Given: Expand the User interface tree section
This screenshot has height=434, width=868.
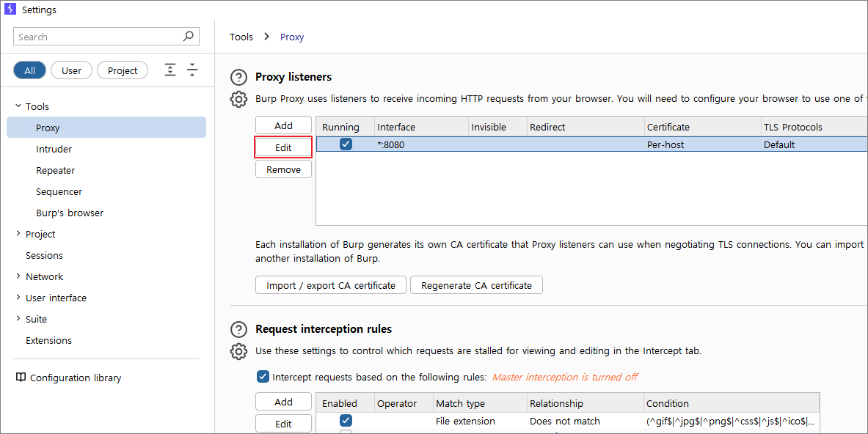Looking at the screenshot, I should 18,297.
